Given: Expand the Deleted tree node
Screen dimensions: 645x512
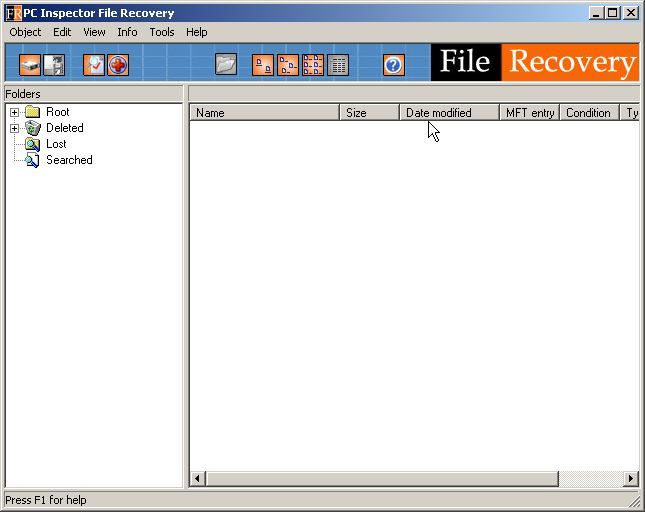Looking at the screenshot, I should pyautogui.click(x=14, y=128).
